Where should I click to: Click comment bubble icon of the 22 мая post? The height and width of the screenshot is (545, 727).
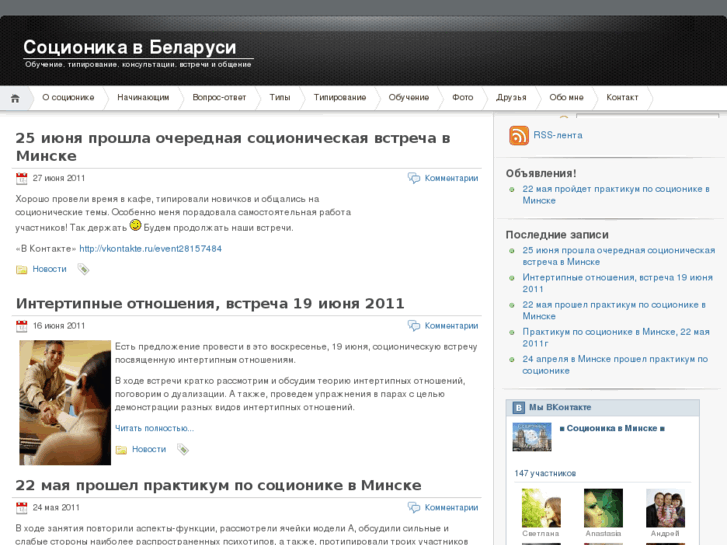(x=414, y=507)
